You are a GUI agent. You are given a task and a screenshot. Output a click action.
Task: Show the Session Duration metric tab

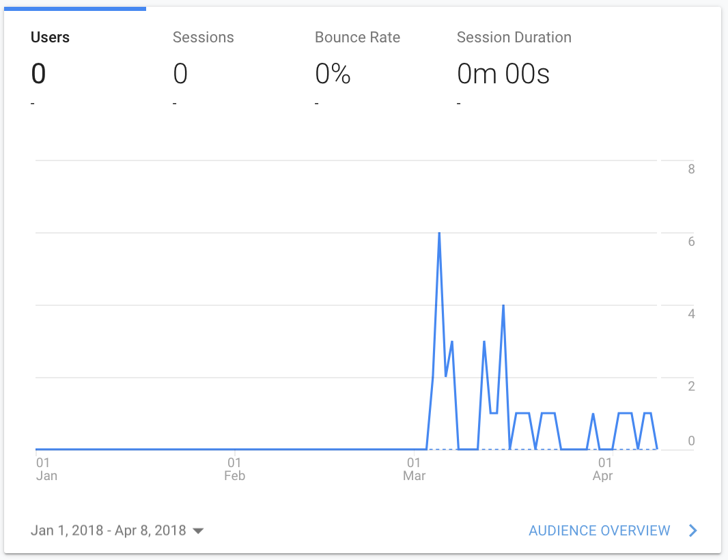pos(514,65)
